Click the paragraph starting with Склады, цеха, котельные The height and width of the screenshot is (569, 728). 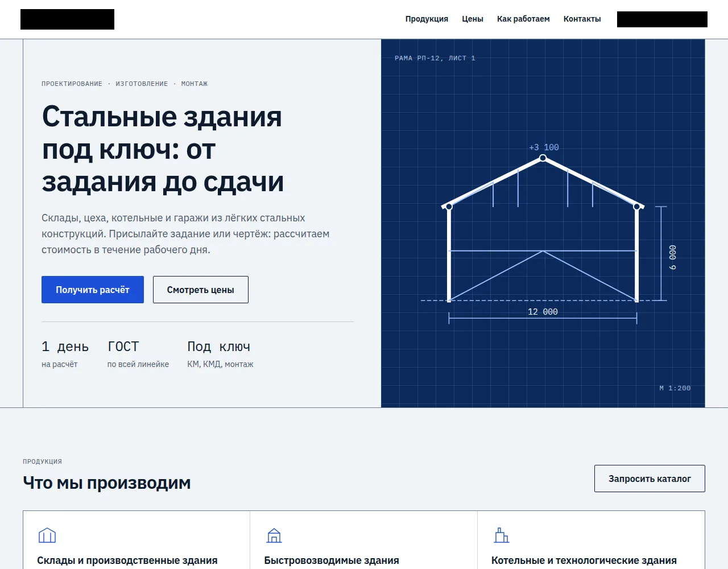click(185, 234)
